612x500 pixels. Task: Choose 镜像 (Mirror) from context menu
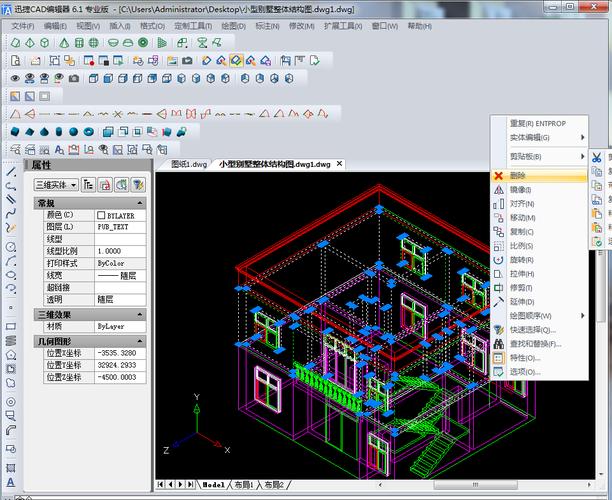coord(522,189)
